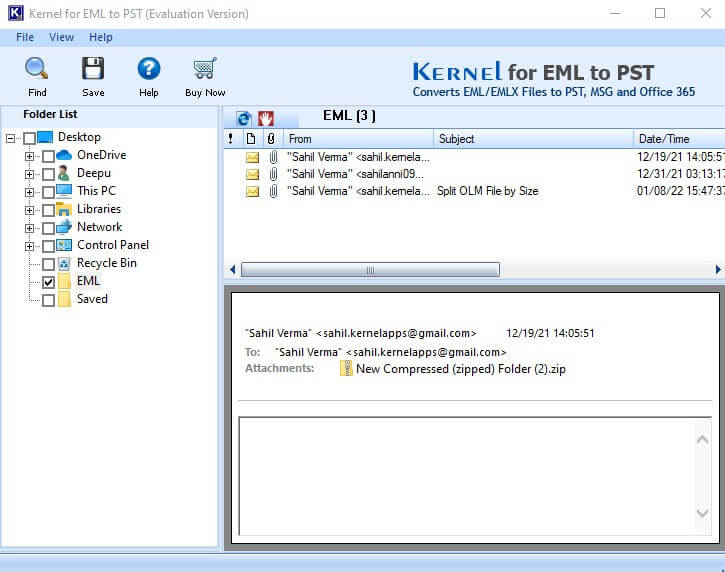Image resolution: width=725 pixels, height=572 pixels.
Task: Click the This PC monitor icon
Action: pyautogui.click(x=64, y=191)
